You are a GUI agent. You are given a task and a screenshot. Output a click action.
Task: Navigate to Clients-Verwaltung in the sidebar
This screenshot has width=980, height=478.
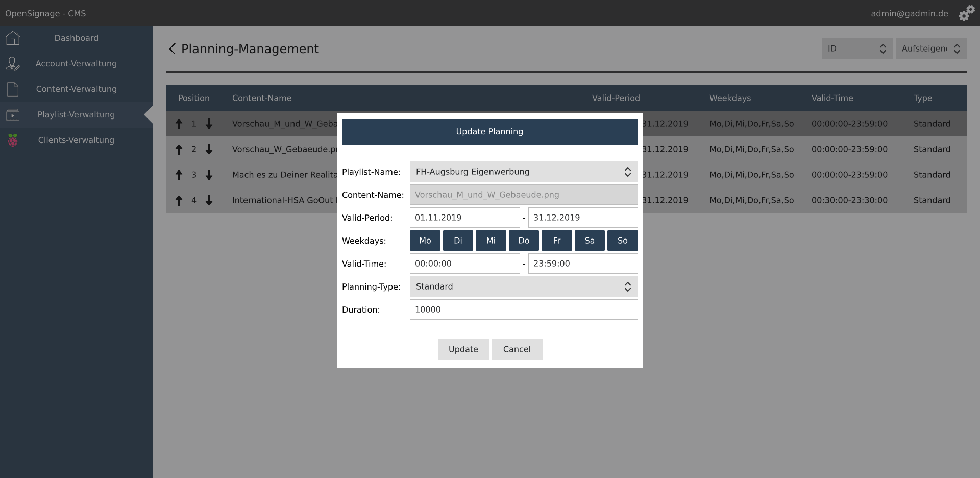76,140
